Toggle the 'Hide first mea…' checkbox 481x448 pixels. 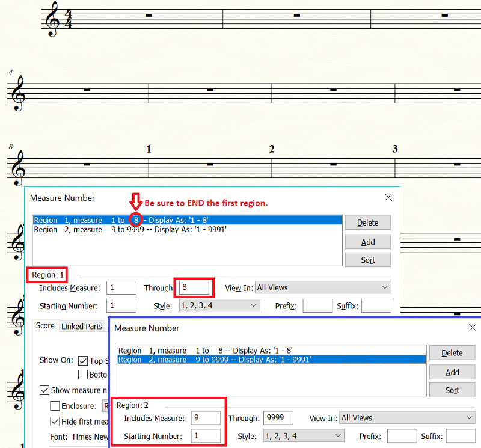55,422
